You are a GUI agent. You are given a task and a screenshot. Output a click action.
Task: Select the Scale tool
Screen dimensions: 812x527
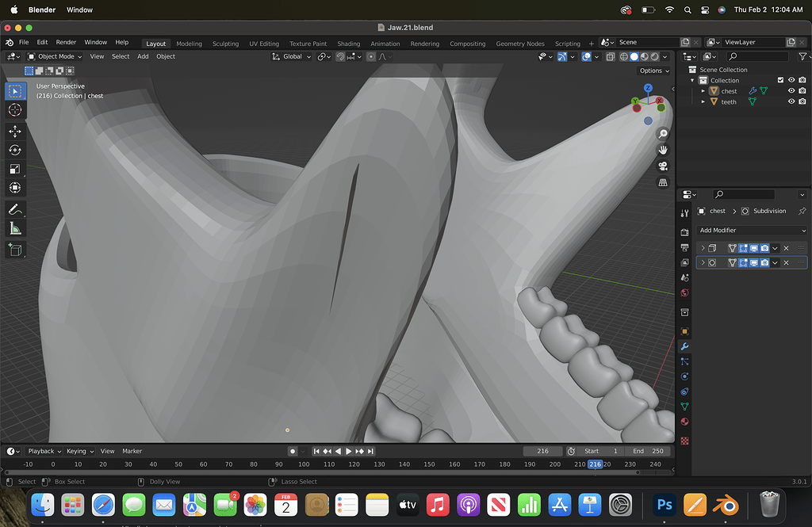tap(15, 169)
